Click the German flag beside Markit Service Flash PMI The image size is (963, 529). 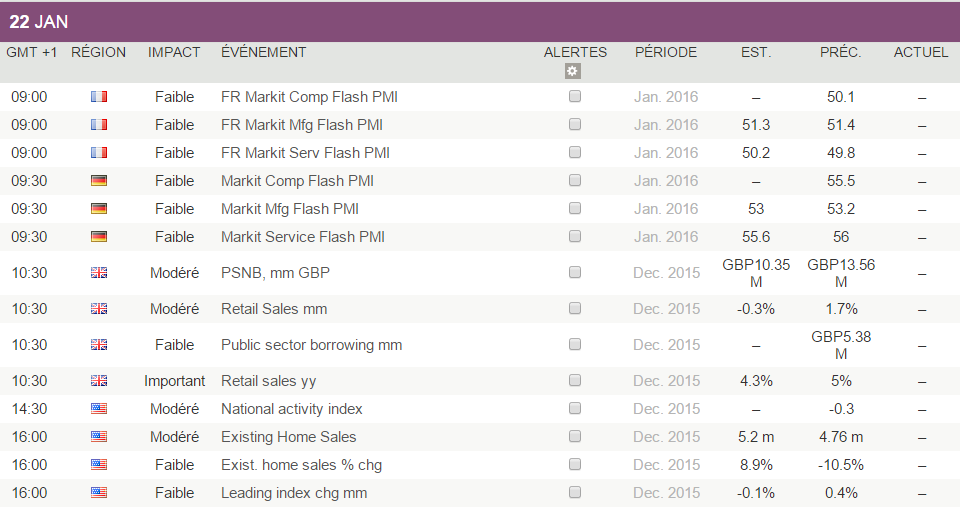(x=98, y=237)
